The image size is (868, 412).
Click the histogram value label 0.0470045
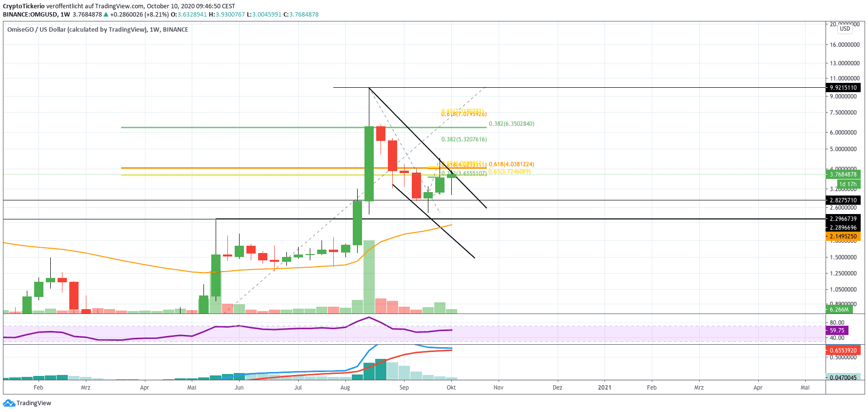[x=843, y=377]
